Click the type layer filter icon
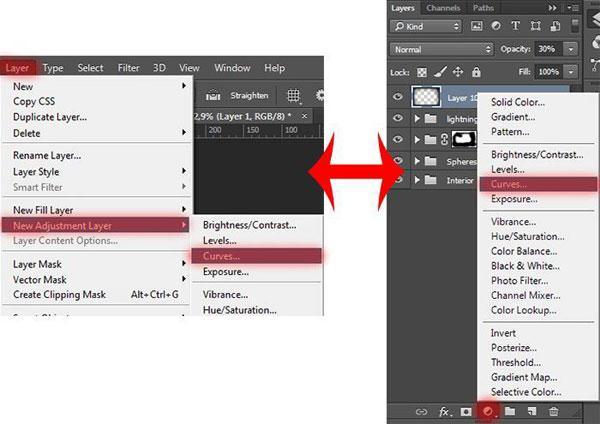600x424 pixels. point(515,26)
